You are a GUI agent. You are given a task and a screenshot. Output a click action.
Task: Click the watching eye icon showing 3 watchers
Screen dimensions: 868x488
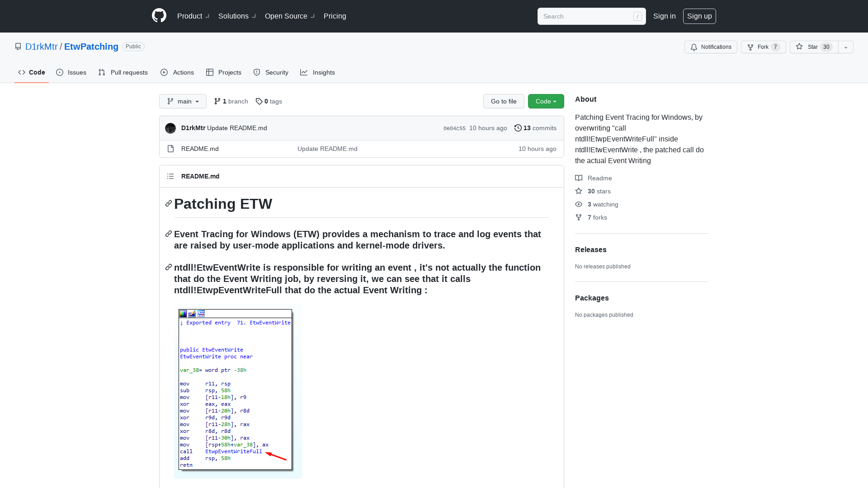(579, 204)
